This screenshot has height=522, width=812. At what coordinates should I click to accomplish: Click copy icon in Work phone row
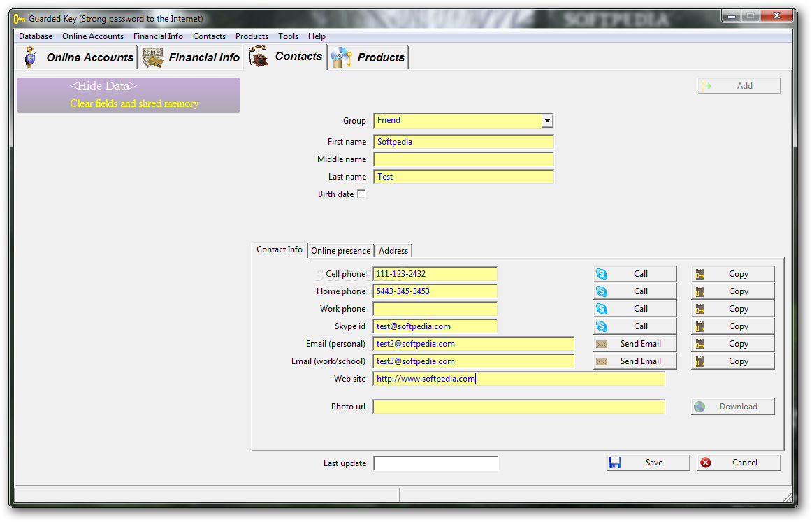tap(699, 309)
